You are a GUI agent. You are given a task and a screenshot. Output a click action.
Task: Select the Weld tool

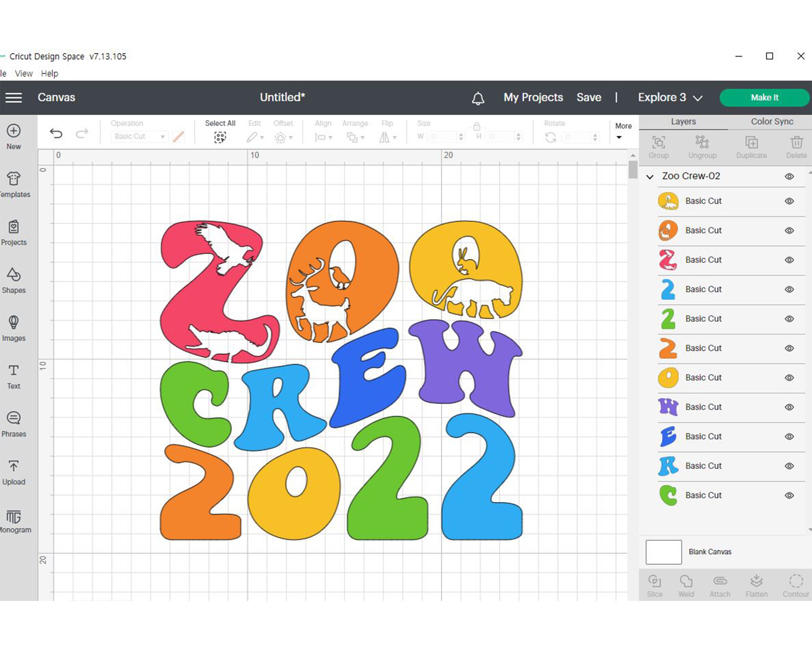coord(686,583)
